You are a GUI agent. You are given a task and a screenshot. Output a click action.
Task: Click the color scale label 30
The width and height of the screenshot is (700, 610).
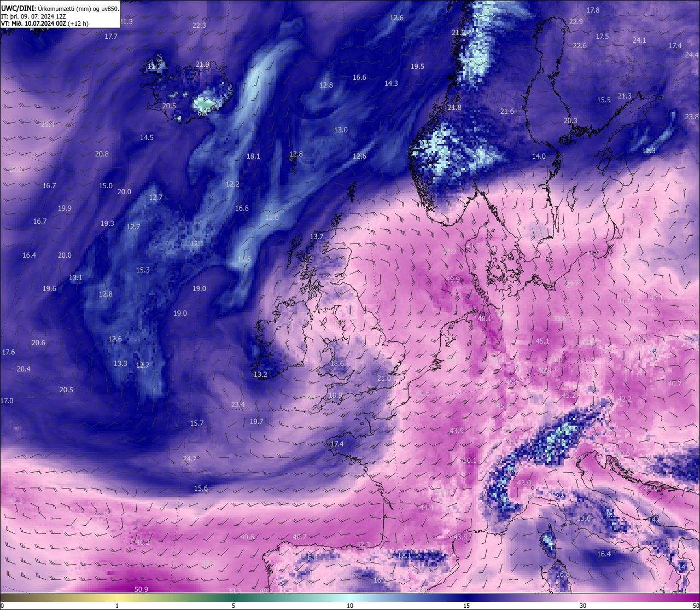click(x=583, y=605)
